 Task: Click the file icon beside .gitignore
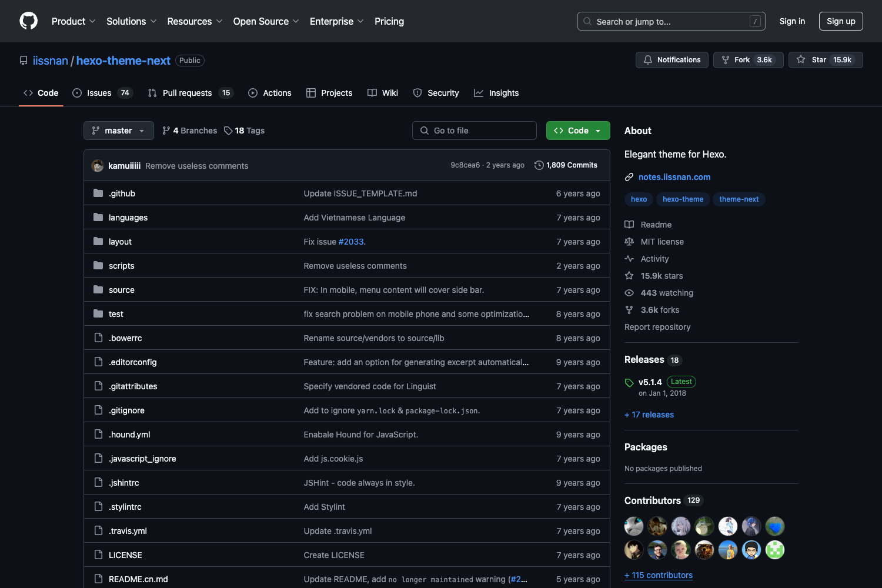[x=98, y=410]
